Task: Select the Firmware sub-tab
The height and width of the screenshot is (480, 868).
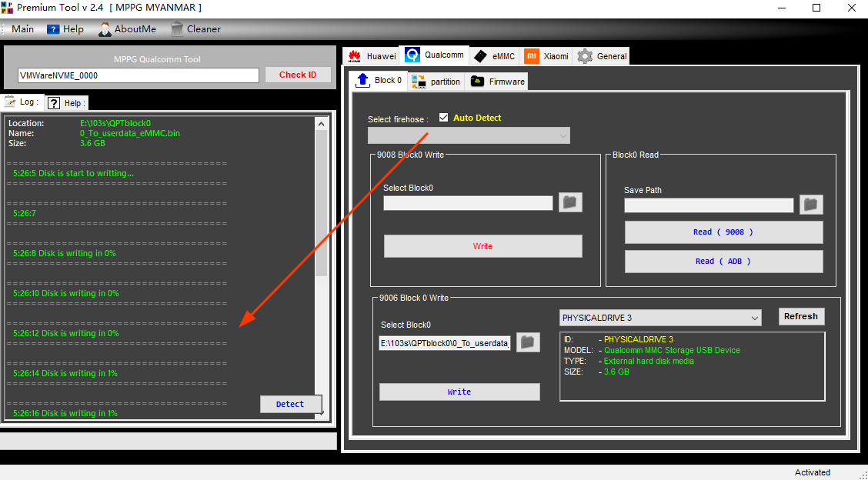Action: (496, 82)
